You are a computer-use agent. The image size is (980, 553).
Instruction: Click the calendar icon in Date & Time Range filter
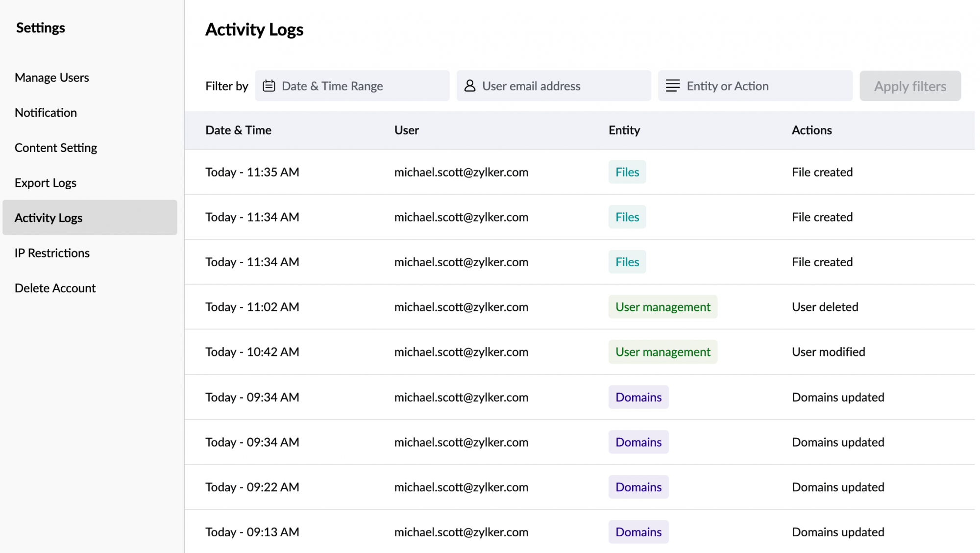tap(269, 85)
